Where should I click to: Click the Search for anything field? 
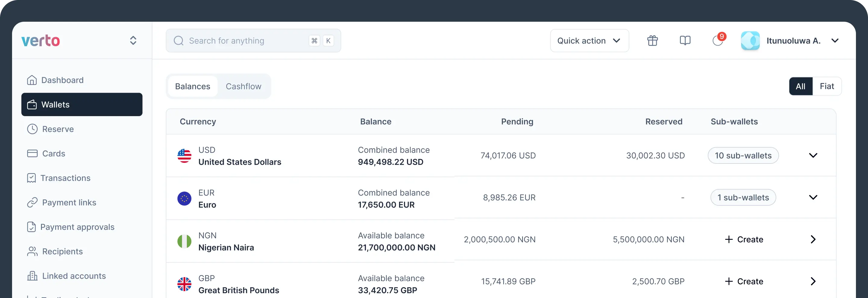click(x=253, y=40)
